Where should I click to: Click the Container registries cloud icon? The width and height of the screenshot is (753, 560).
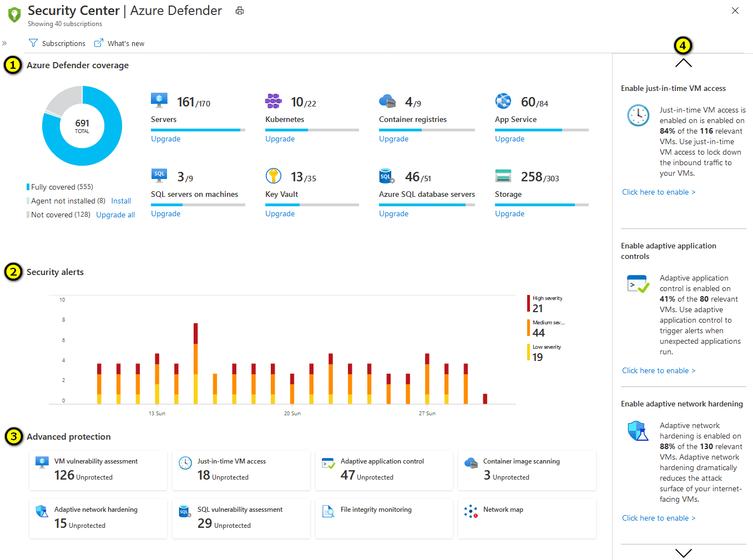tap(387, 101)
